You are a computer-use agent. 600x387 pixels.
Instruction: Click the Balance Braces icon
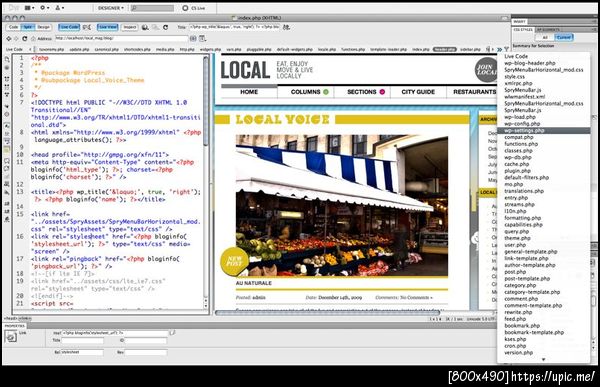click(7, 114)
